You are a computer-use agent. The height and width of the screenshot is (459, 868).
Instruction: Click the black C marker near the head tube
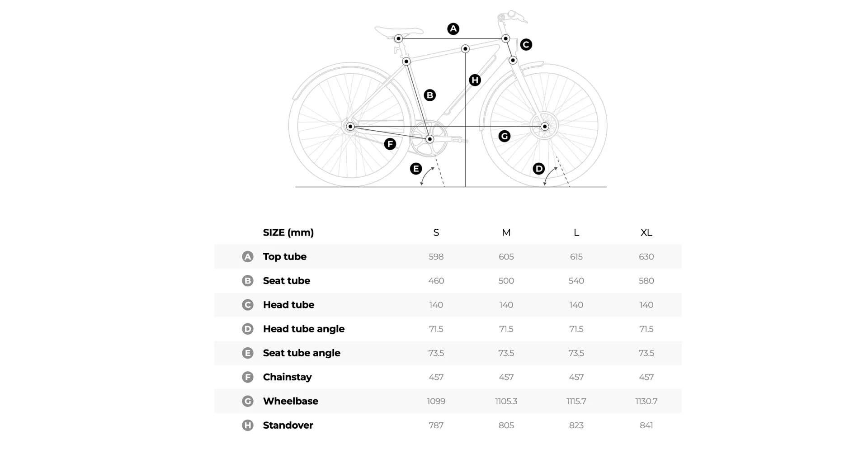point(526,45)
